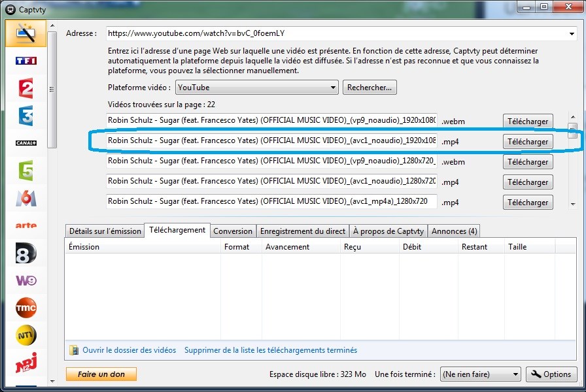Click the video list scroll-down arrow
This screenshot has width=586, height=392.
572,204
